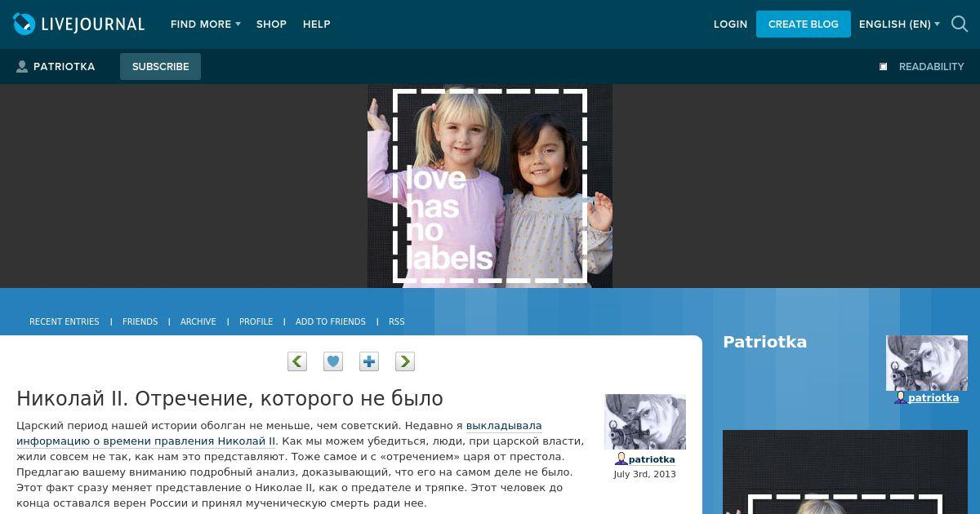Click the date July 3rd, 2013
This screenshot has height=514, width=980.
(x=645, y=474)
